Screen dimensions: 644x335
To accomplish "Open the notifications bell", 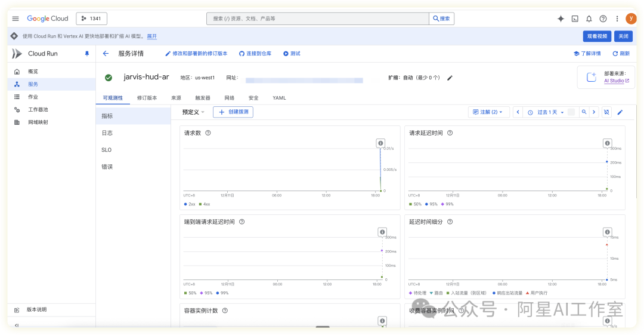I will click(x=589, y=19).
